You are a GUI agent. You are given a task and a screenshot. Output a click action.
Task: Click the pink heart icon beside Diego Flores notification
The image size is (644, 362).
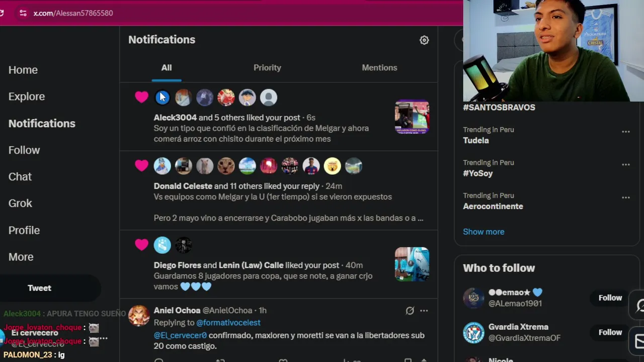coord(141,245)
